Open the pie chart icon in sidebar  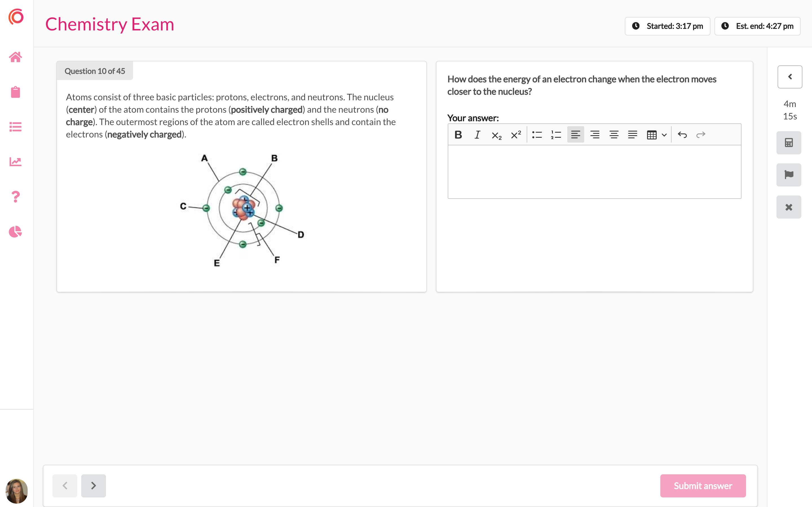(x=16, y=232)
